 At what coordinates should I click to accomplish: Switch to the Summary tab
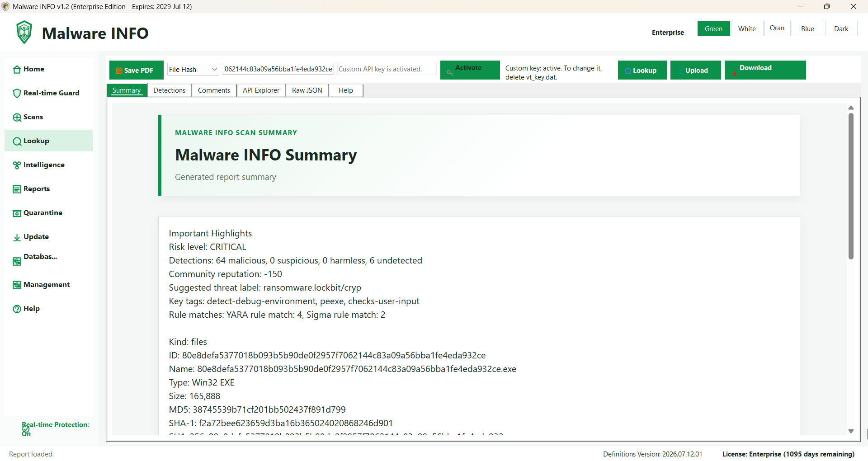click(127, 90)
